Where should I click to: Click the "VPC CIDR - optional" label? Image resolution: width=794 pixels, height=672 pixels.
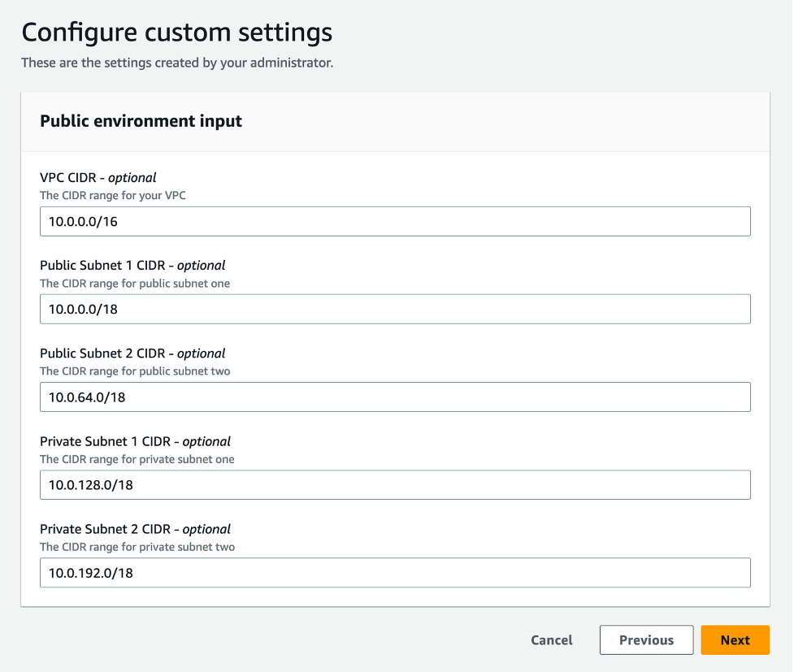(98, 177)
